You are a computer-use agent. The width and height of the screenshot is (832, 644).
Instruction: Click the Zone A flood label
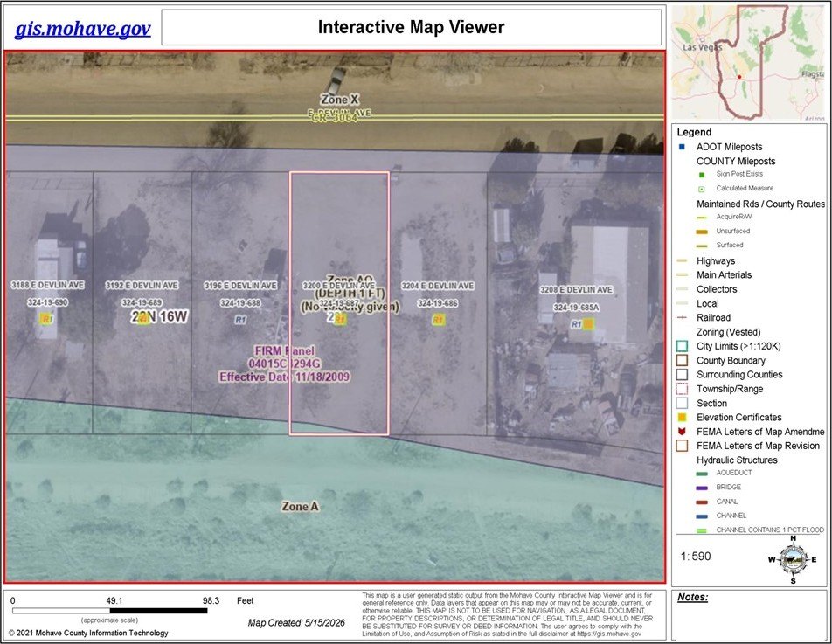click(x=301, y=507)
